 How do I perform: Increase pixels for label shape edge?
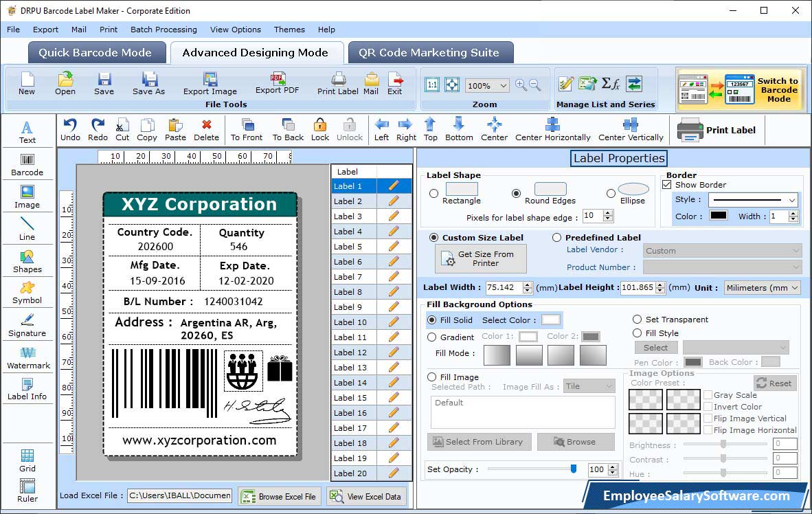[609, 212]
